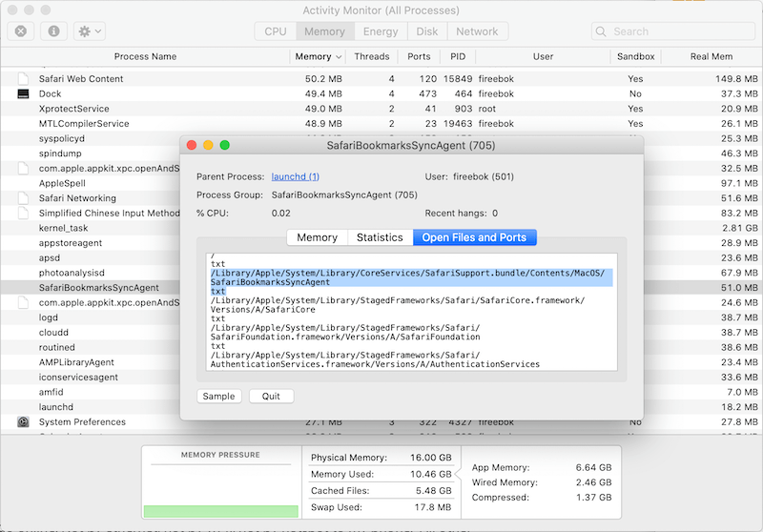Sort by Ports column header
Screen dimensions: 763x532
point(419,56)
